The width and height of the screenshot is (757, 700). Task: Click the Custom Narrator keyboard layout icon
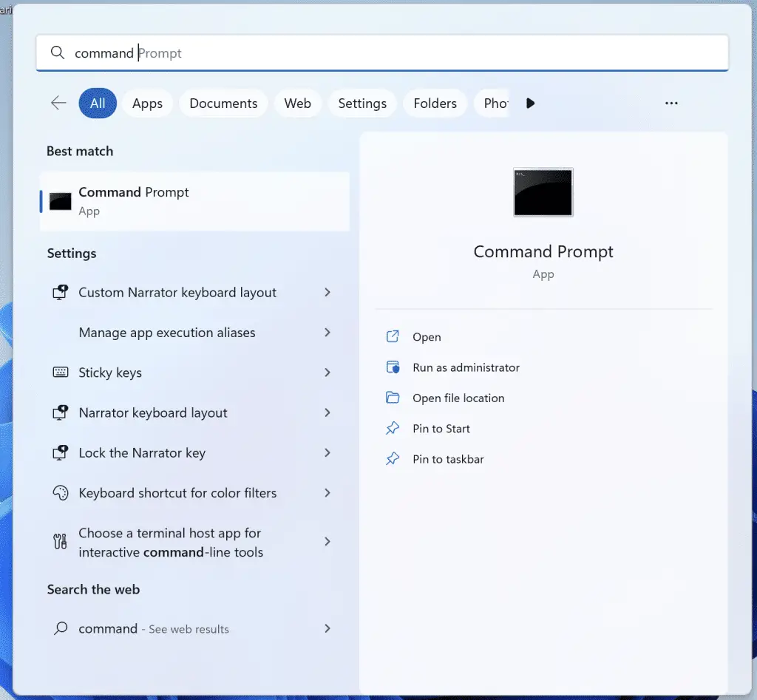pos(61,293)
